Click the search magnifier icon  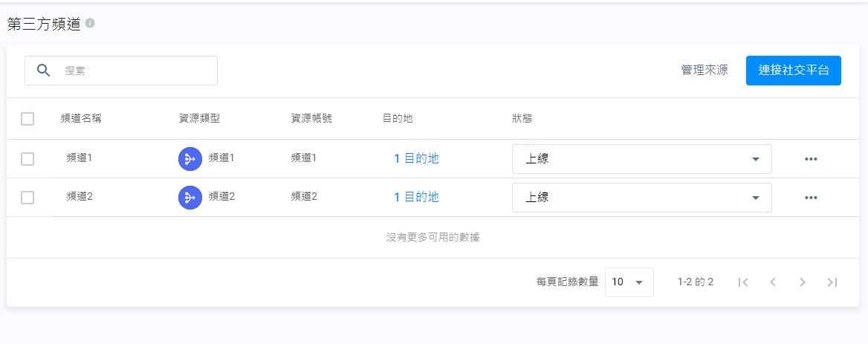click(x=44, y=71)
